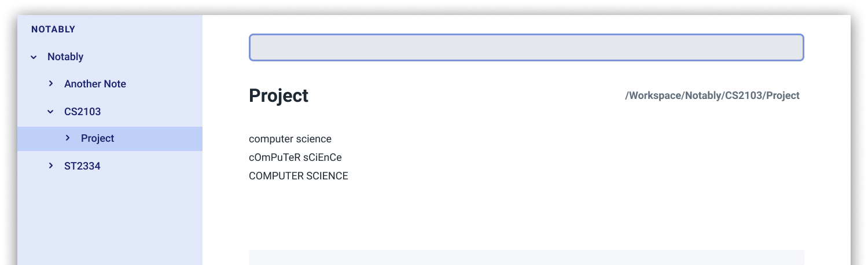This screenshot has height=265, width=868.
Task: Click blank note area under COMPUTER SCIENCE
Action: tap(527, 214)
